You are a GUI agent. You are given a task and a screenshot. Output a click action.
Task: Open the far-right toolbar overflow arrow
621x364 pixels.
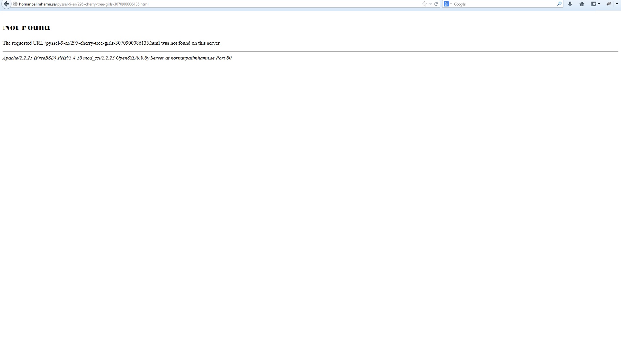click(617, 4)
